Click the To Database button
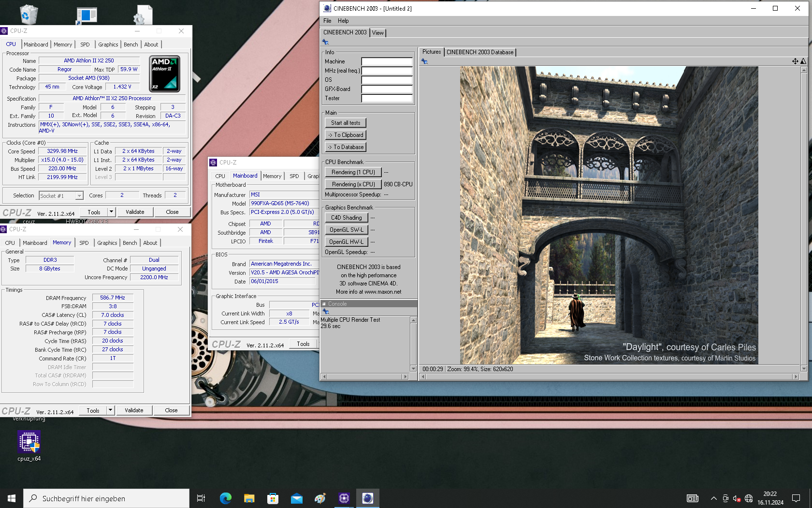Viewport: 812px width, 508px height. tap(346, 147)
